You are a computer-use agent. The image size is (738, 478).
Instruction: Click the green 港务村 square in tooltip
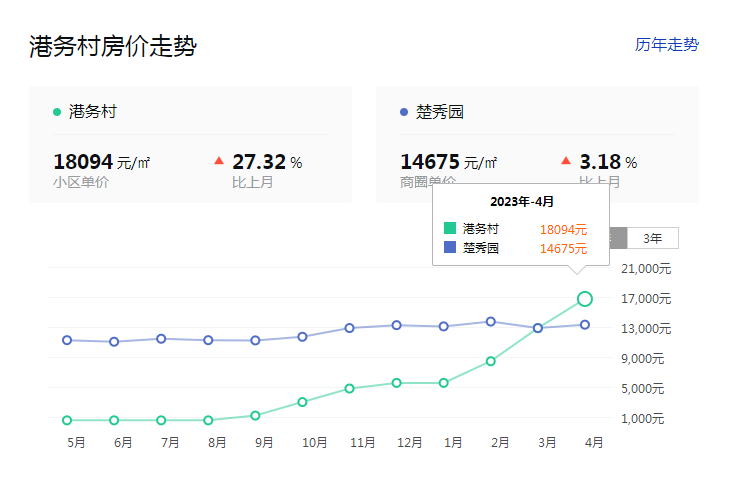450,229
